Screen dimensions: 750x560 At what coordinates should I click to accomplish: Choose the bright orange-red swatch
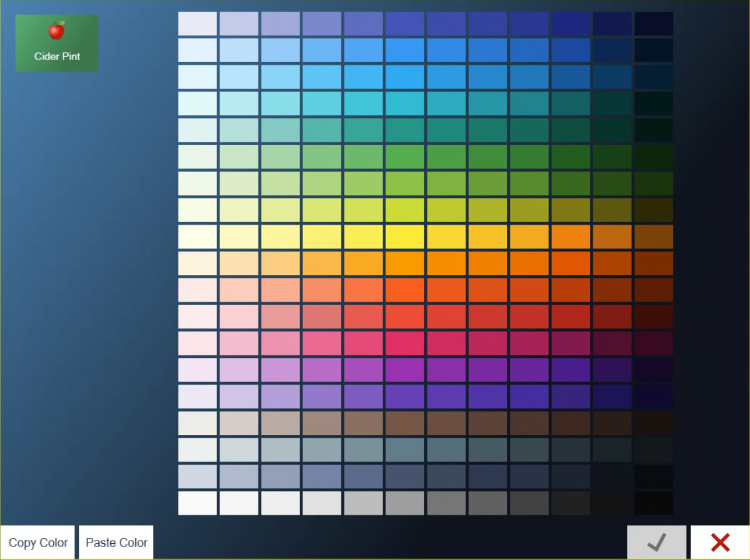tap(405, 290)
